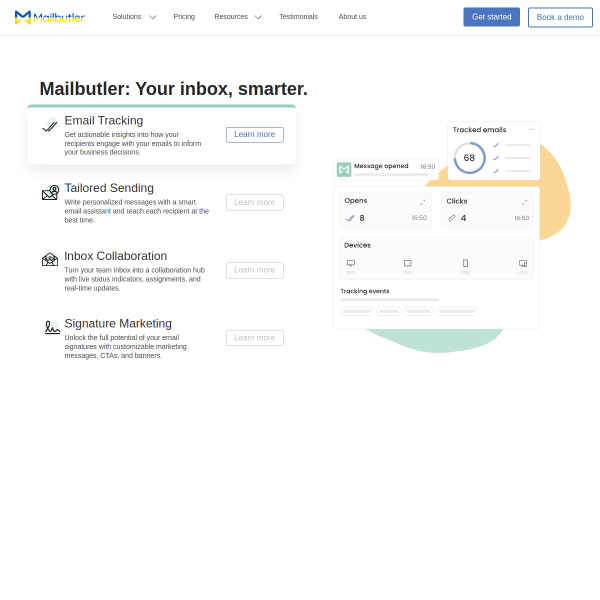The height and width of the screenshot is (600, 600).
Task: Select the Tailored Sending feature heading
Action: click(109, 188)
